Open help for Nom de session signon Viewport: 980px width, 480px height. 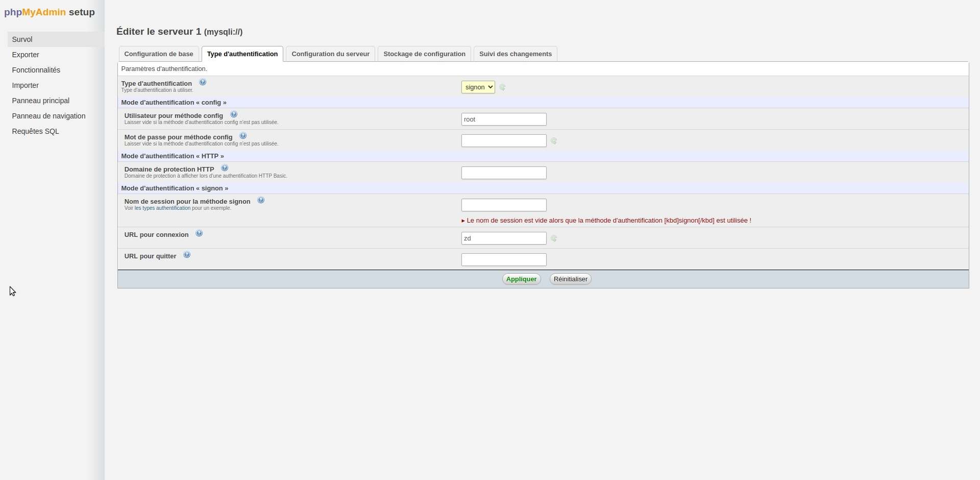coord(261,200)
